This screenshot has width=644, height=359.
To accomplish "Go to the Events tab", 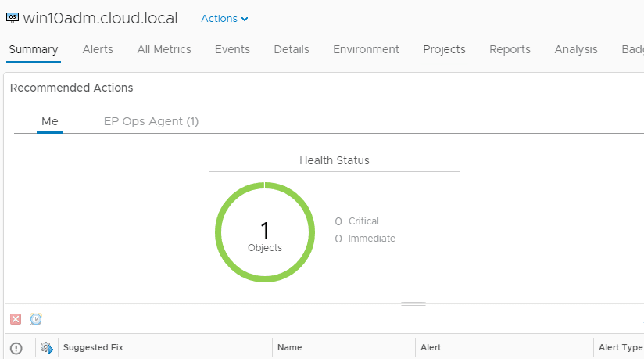I will tap(232, 49).
